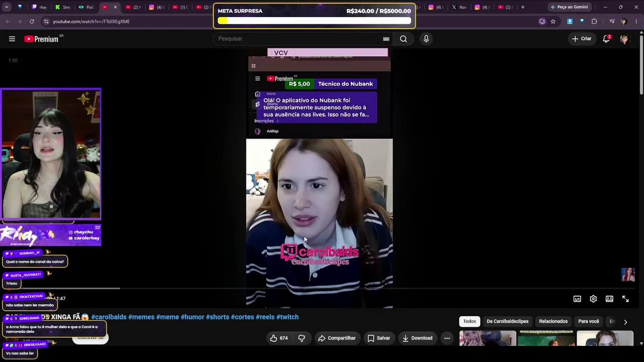The height and width of the screenshot is (362, 644).
Task: Open the blue download extension icon
Action: pyautogui.click(x=570, y=22)
